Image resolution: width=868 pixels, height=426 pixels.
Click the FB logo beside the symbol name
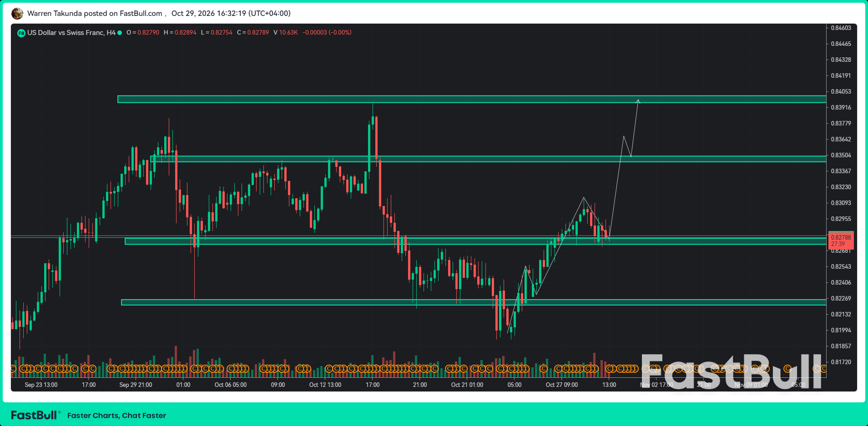(x=21, y=33)
